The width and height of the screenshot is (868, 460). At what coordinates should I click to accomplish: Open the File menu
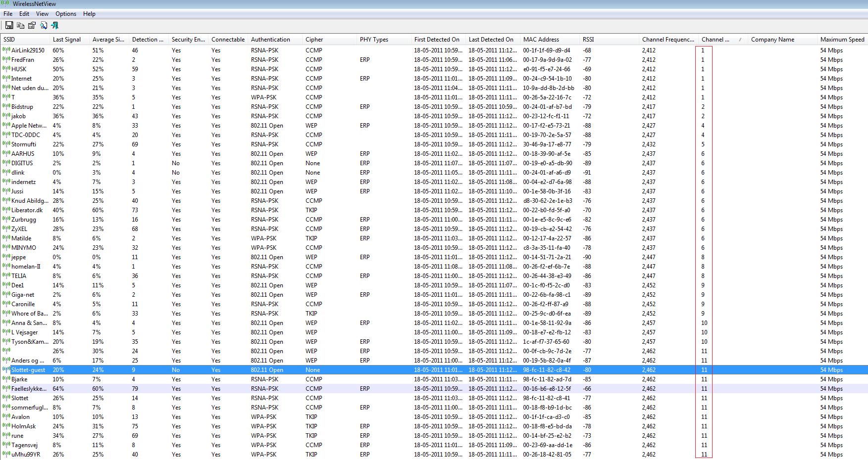coord(8,14)
